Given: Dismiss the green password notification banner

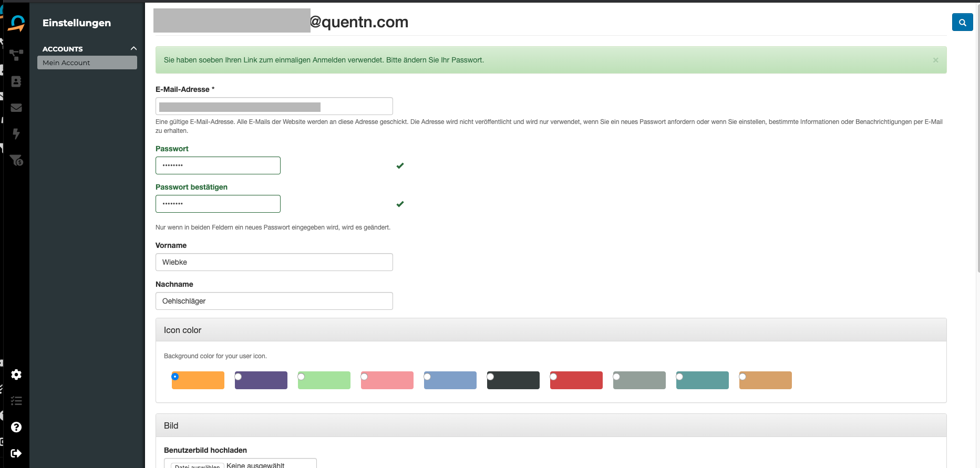Looking at the screenshot, I should 935,60.
